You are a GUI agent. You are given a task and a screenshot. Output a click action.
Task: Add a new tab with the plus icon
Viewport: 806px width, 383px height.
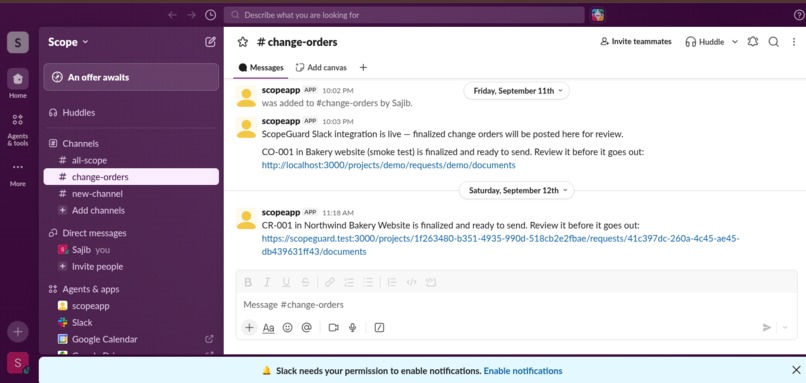(x=363, y=67)
